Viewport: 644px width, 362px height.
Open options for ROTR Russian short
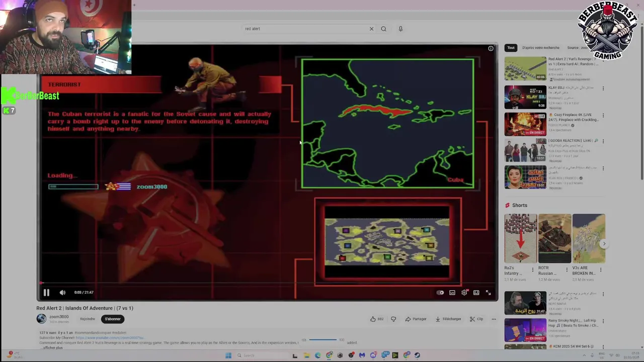tap(567, 270)
